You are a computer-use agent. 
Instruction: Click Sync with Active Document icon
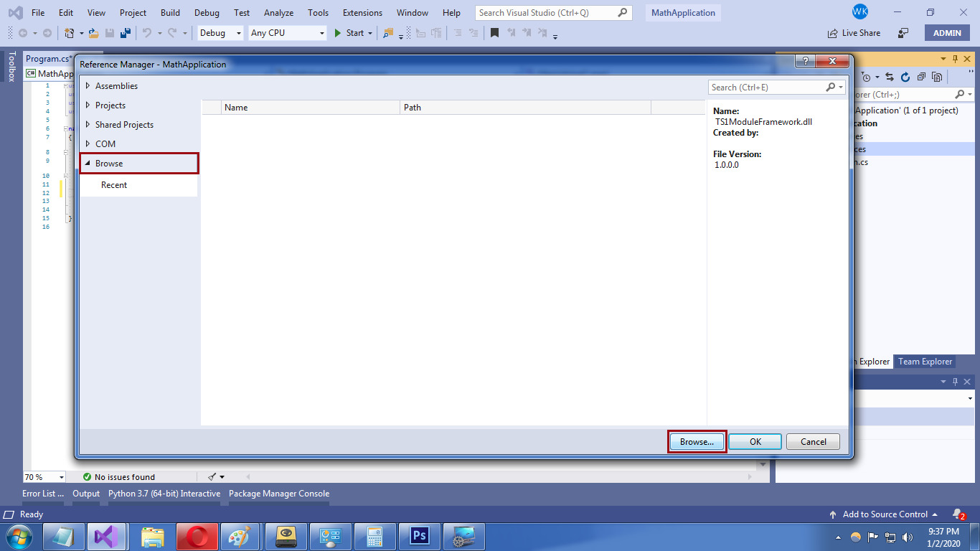point(890,77)
